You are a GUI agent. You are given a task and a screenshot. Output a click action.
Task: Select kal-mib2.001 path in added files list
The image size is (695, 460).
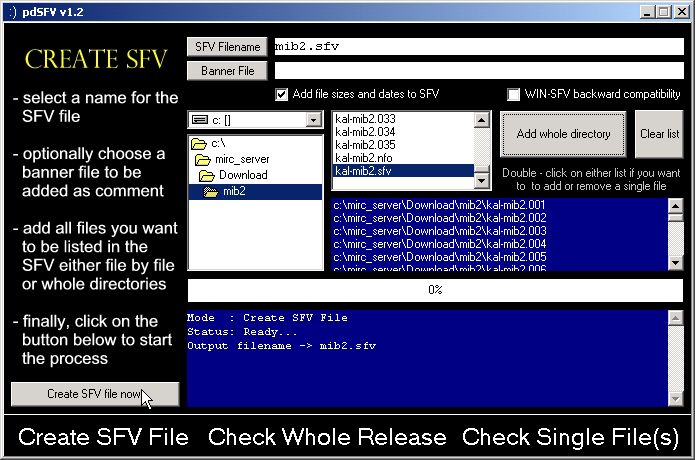(x=499, y=205)
